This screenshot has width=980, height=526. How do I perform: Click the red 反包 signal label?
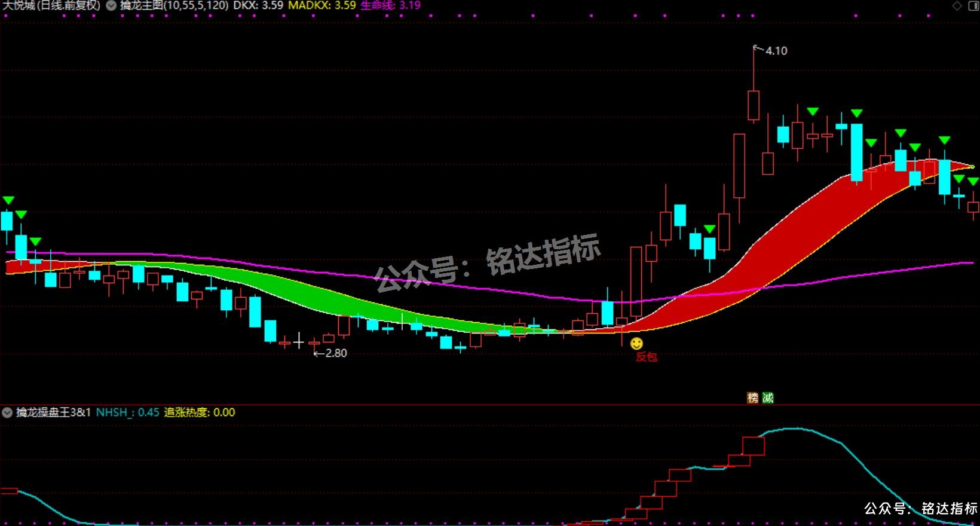point(647,357)
